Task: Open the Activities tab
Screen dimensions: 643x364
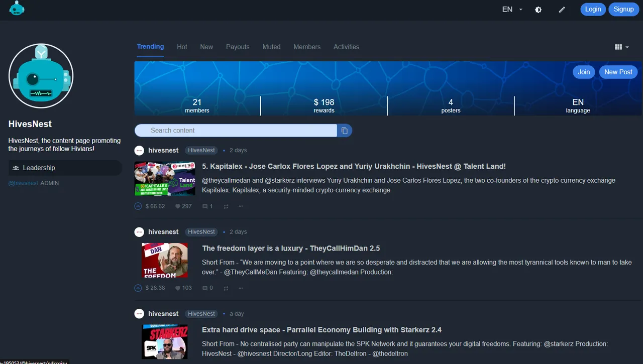Action: click(x=346, y=47)
